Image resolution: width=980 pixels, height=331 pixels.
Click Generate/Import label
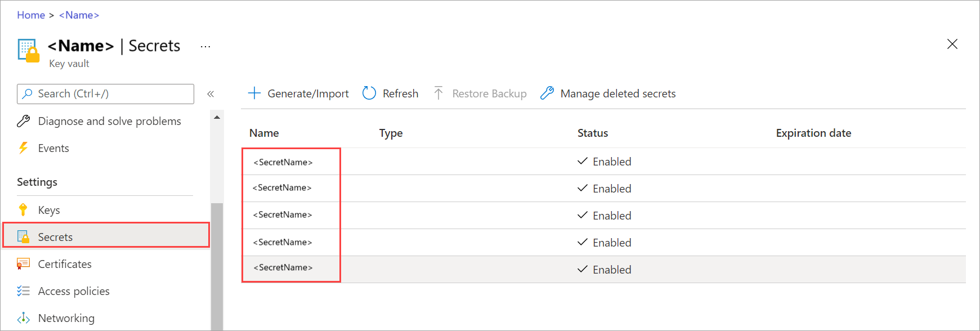[308, 93]
